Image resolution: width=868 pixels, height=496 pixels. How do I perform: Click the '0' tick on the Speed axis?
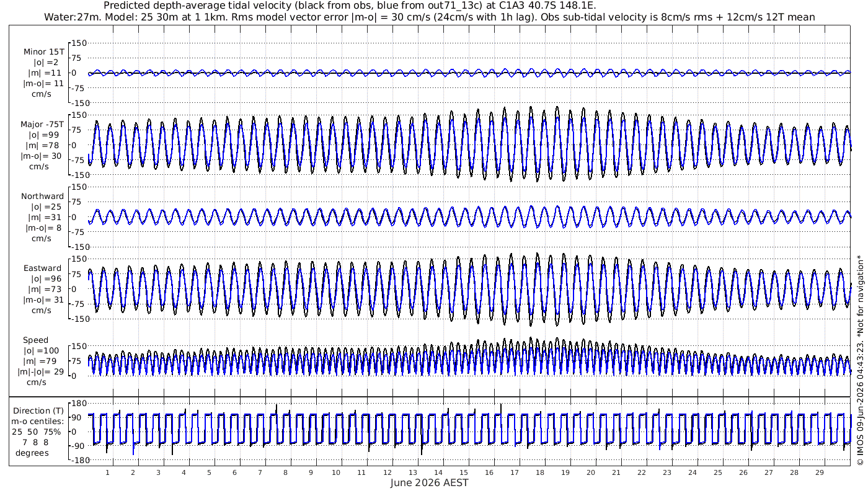74,376
